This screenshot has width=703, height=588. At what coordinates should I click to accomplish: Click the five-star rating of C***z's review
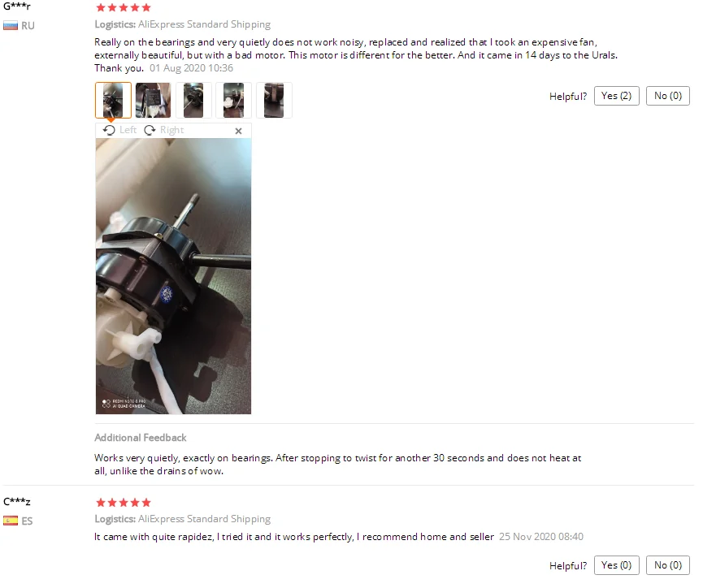pos(124,503)
